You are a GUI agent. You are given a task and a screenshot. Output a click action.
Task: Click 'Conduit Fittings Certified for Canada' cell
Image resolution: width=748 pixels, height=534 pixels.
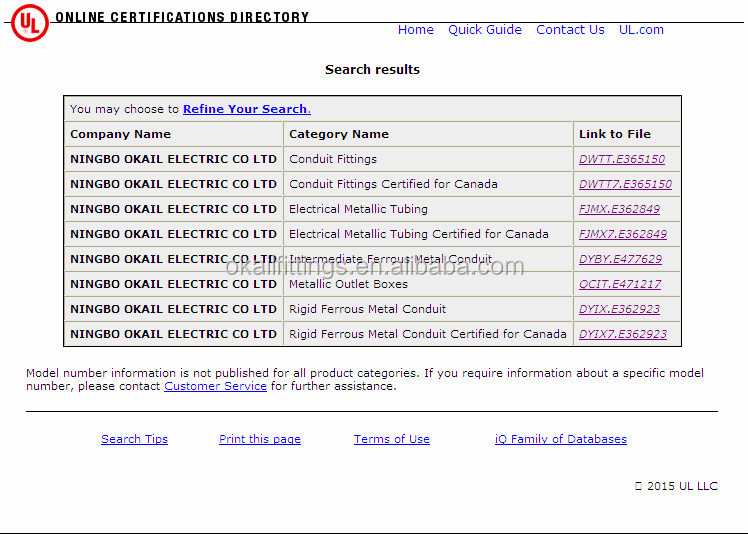[428, 184]
